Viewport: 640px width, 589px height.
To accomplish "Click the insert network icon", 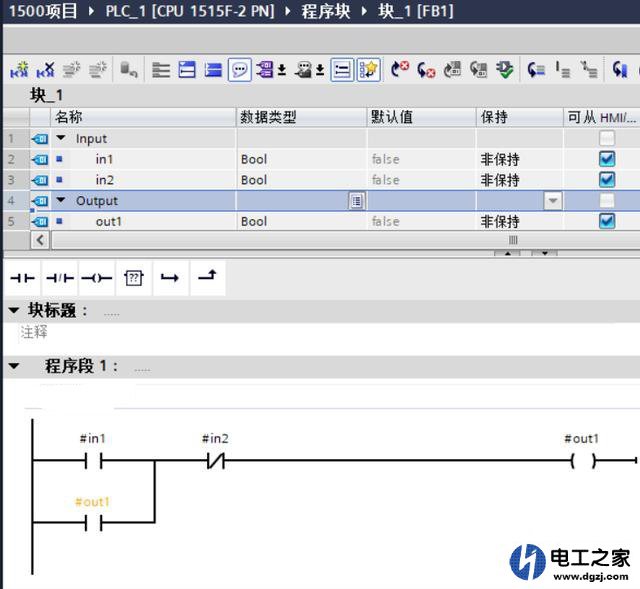I will (19, 70).
